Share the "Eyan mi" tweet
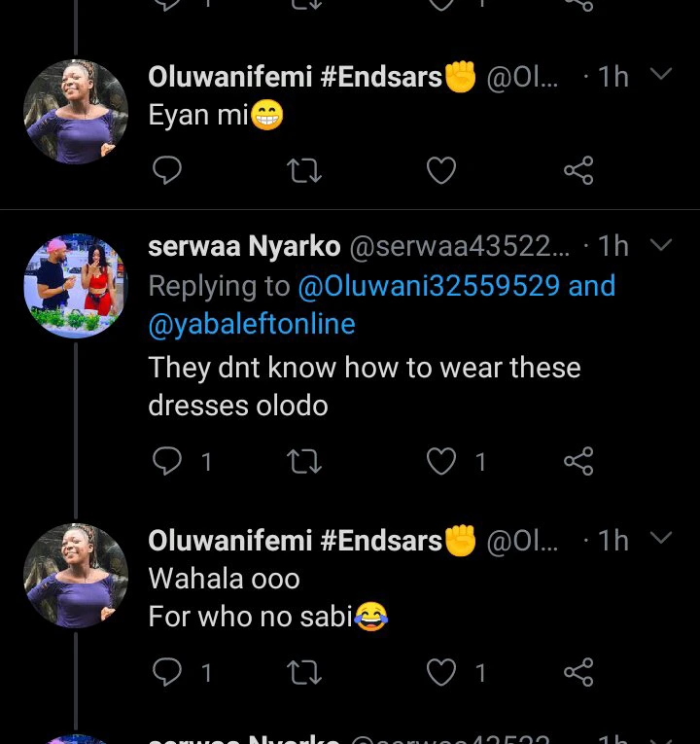 578,172
